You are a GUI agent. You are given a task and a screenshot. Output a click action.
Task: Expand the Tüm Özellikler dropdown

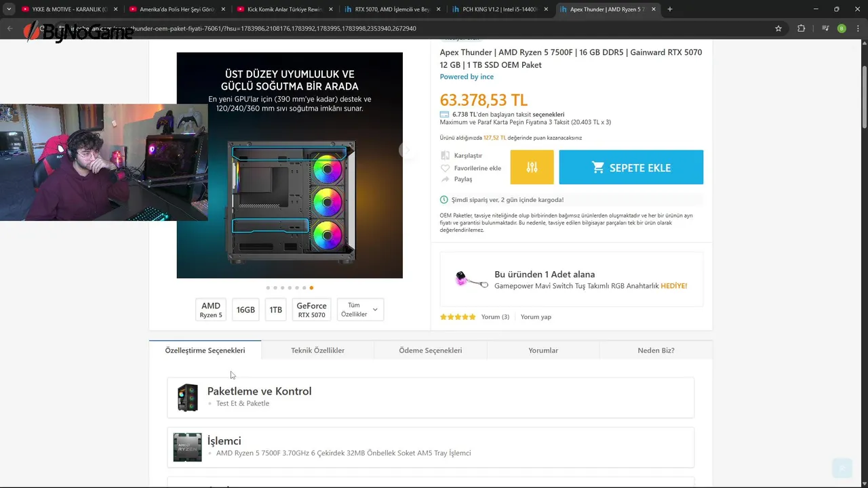360,310
